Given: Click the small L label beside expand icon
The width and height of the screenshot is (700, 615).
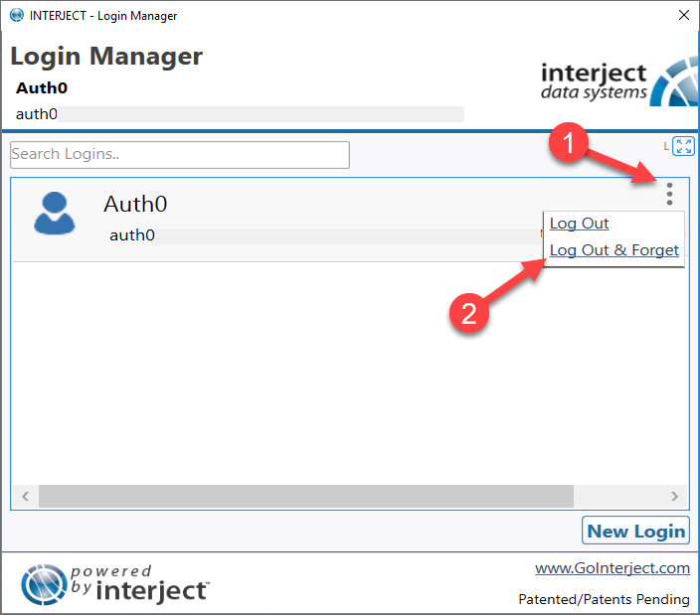Looking at the screenshot, I should (x=666, y=146).
